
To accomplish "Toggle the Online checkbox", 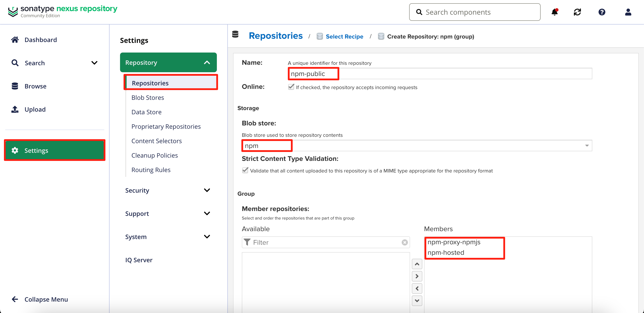I will (291, 87).
